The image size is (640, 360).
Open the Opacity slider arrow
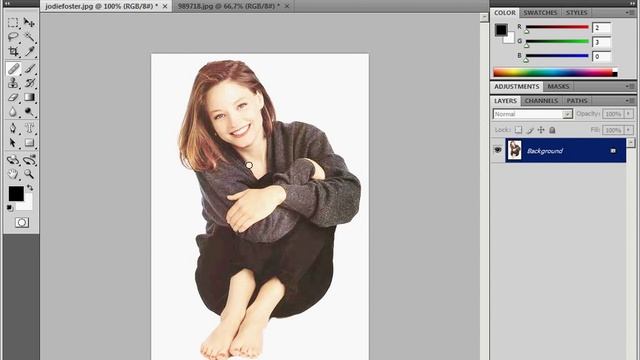point(629,114)
